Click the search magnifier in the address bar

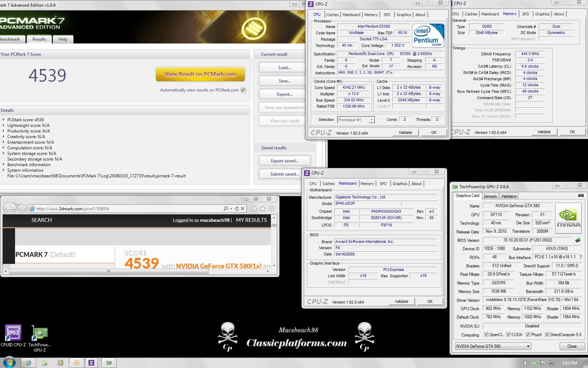[x=226, y=209]
